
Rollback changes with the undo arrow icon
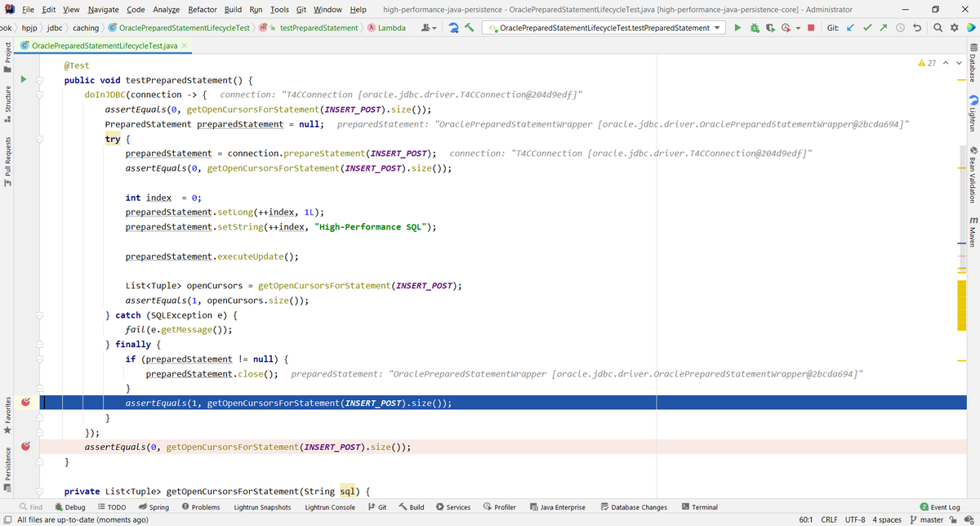click(x=917, y=28)
